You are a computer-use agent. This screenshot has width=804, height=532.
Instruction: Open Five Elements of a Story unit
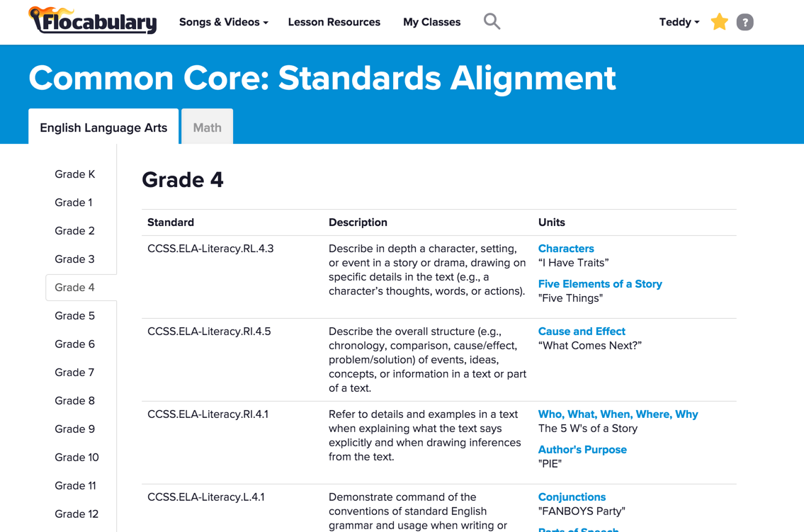[600, 284]
